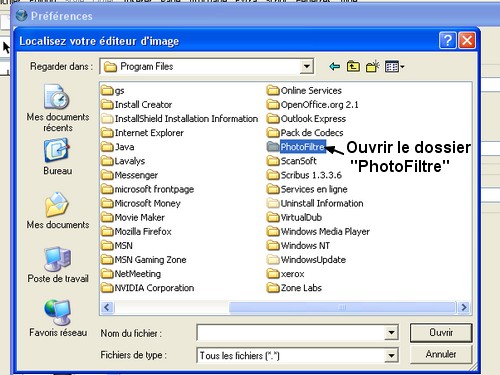Screen dimensions: 500x375
Task: Open the view menu icon
Action: pyautogui.click(x=394, y=67)
